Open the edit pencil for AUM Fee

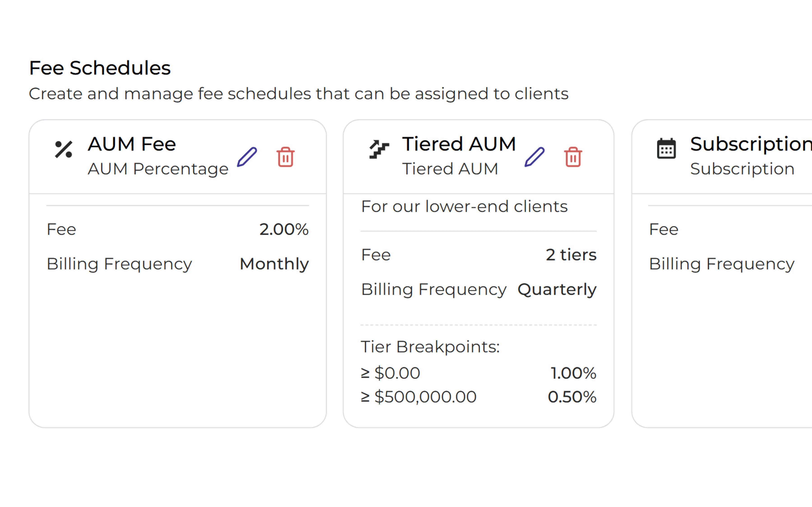click(x=247, y=157)
